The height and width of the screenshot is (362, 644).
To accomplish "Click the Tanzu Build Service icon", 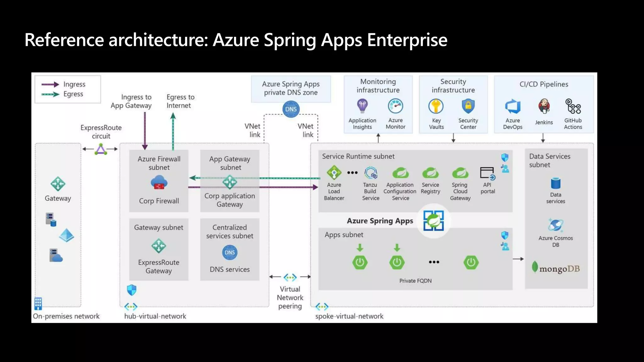I will 371,173.
